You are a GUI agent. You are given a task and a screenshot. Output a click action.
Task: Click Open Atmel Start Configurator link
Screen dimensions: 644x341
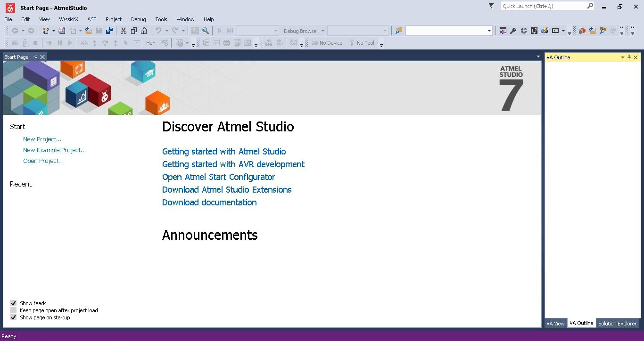(218, 177)
